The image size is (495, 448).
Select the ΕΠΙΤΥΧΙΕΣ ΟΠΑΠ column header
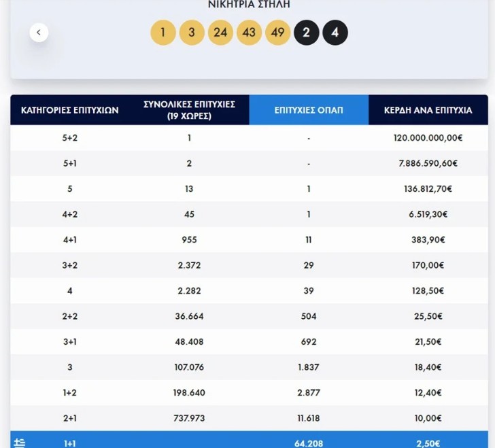(x=309, y=109)
